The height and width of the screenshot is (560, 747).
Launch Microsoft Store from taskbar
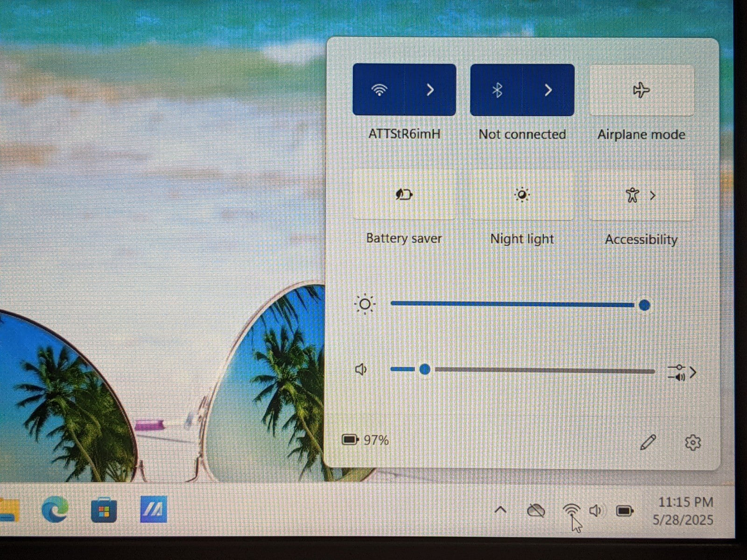[104, 510]
